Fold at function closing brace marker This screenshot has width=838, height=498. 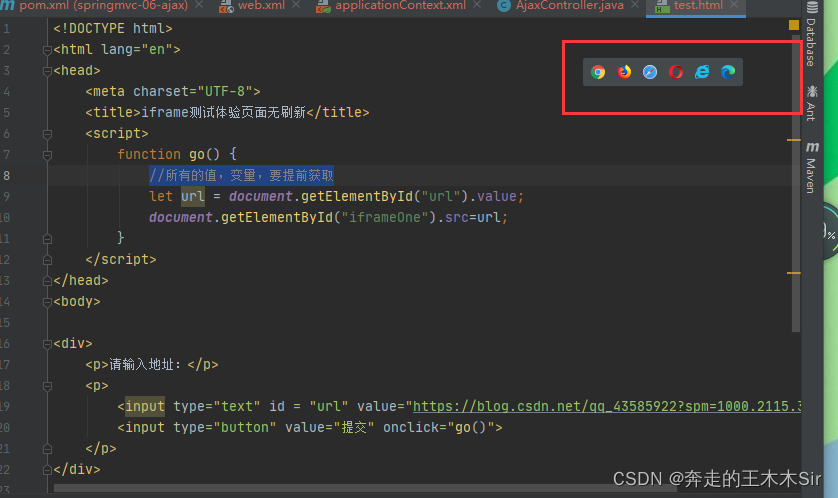tap(47, 239)
